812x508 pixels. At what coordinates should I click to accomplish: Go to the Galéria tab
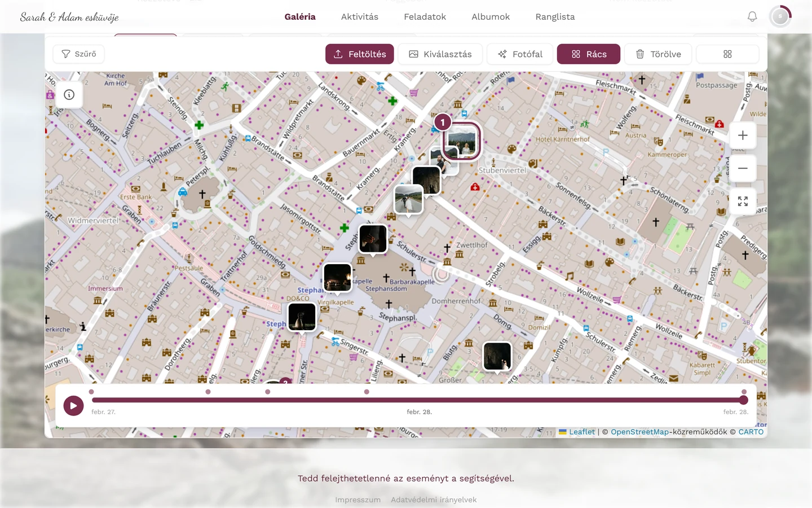click(x=300, y=17)
